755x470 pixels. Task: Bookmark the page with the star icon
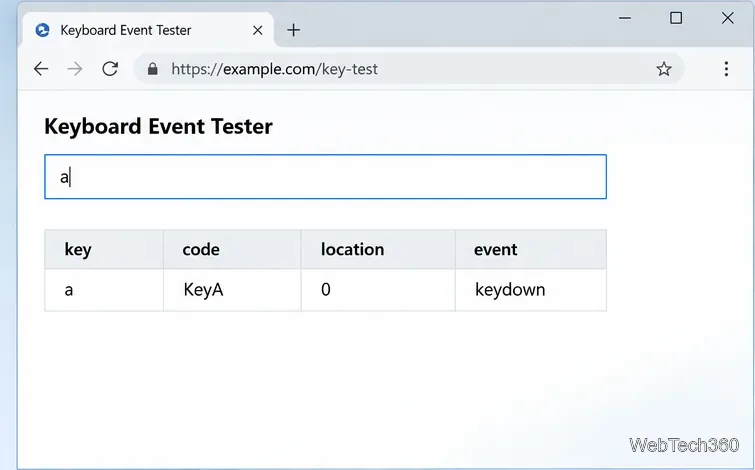click(x=664, y=69)
